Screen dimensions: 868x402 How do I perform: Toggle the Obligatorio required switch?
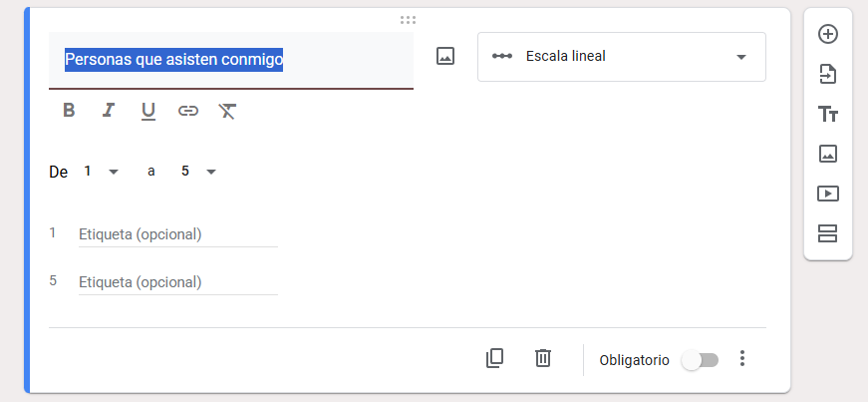(x=699, y=359)
